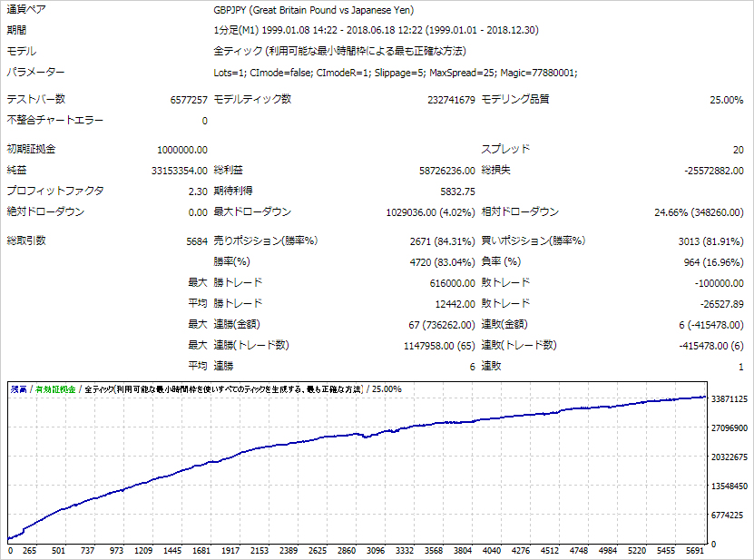Image resolution: width=754 pixels, height=560 pixels.
Task: Click the consecutive losses value 6 (-415478.00)
Action: (x=711, y=325)
